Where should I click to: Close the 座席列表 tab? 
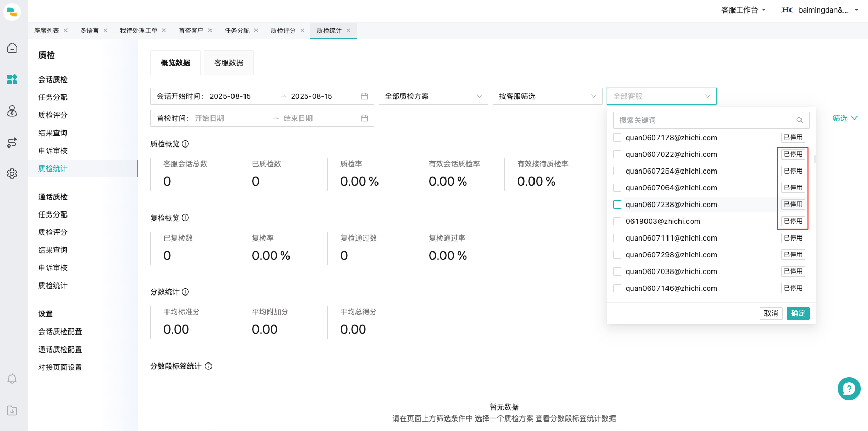(x=65, y=30)
